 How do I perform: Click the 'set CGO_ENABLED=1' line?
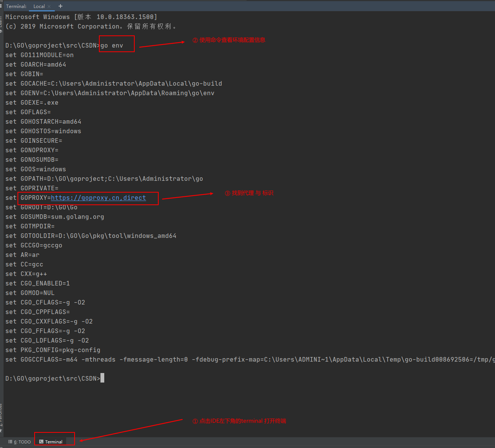click(x=38, y=284)
